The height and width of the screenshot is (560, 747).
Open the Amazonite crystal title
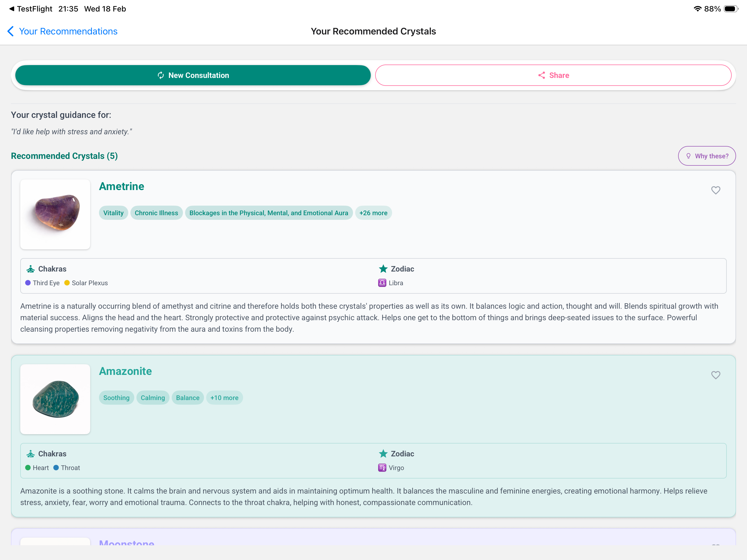[125, 371]
